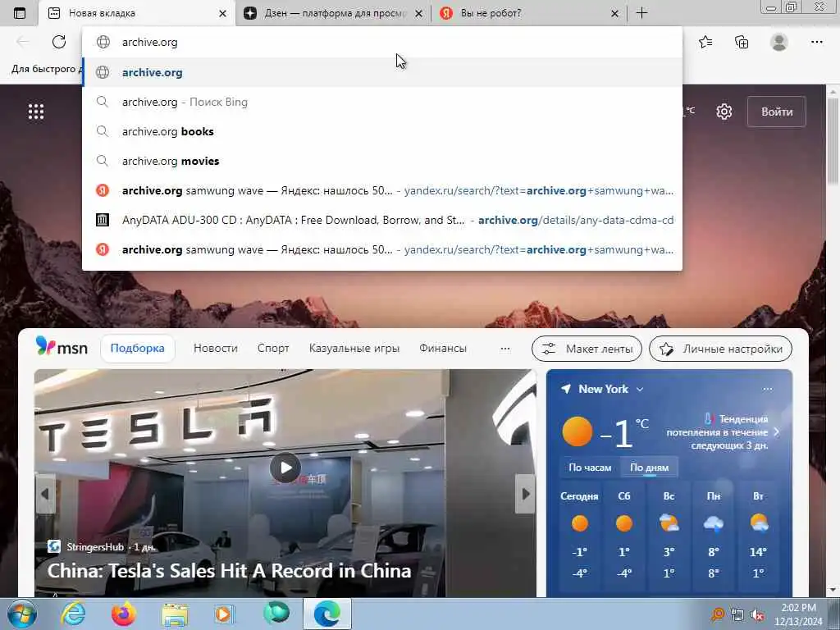The width and height of the screenshot is (840, 630).
Task: Click the green globe taskbar app
Action: tap(276, 613)
